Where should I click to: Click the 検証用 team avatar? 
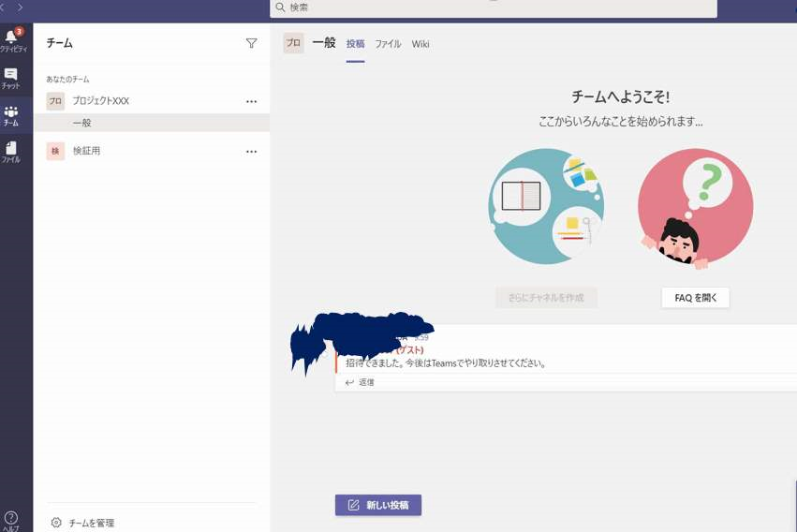[55, 151]
